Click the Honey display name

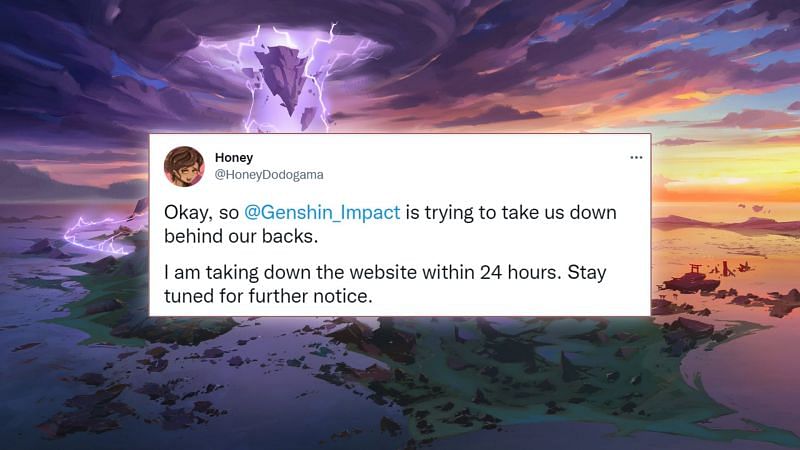[x=234, y=158]
